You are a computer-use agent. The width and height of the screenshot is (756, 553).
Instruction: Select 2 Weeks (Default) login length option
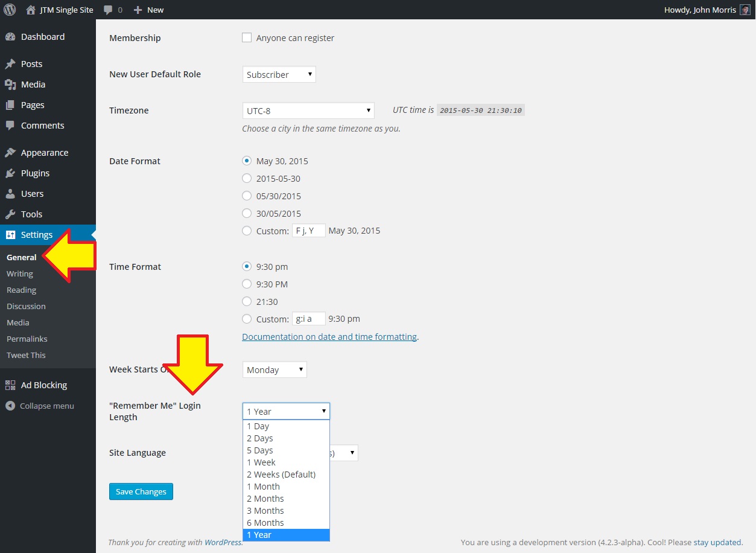point(281,474)
